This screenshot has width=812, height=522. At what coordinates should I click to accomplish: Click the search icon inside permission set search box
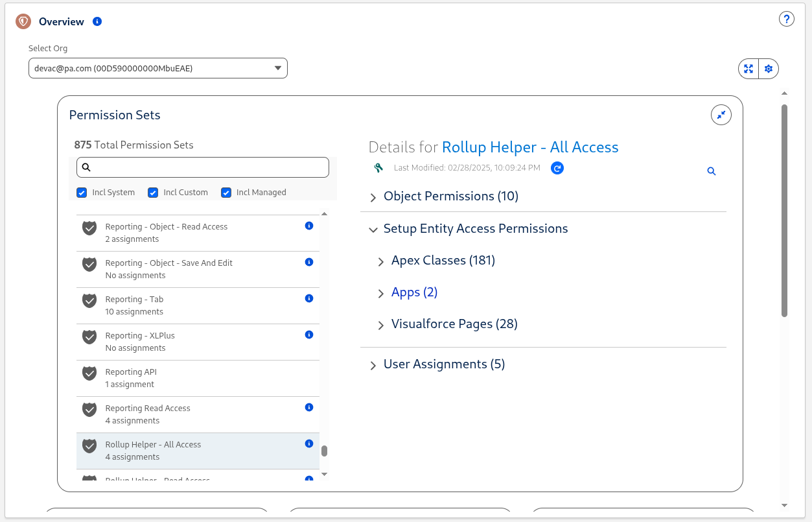[86, 167]
